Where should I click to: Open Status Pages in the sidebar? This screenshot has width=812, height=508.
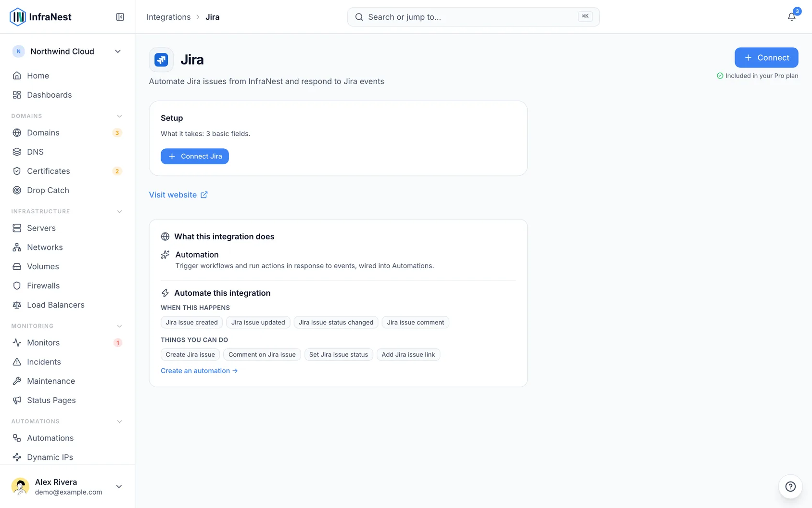pyautogui.click(x=67, y=400)
